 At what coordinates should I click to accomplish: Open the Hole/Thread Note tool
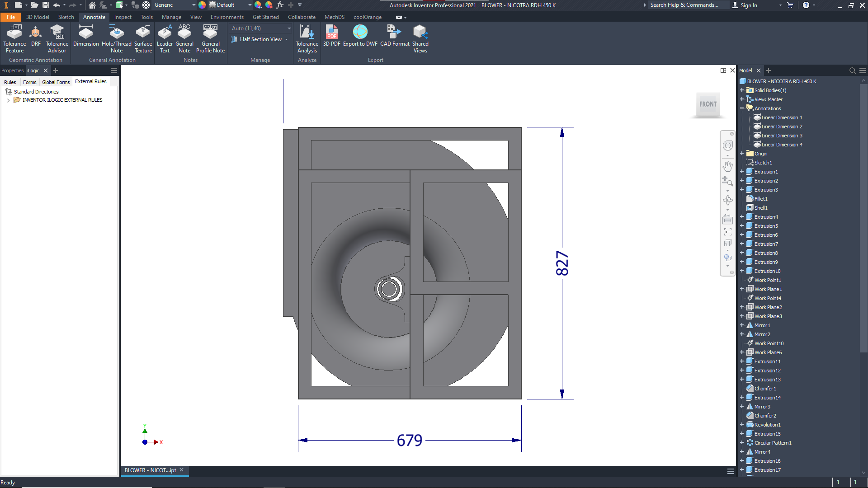(x=117, y=33)
